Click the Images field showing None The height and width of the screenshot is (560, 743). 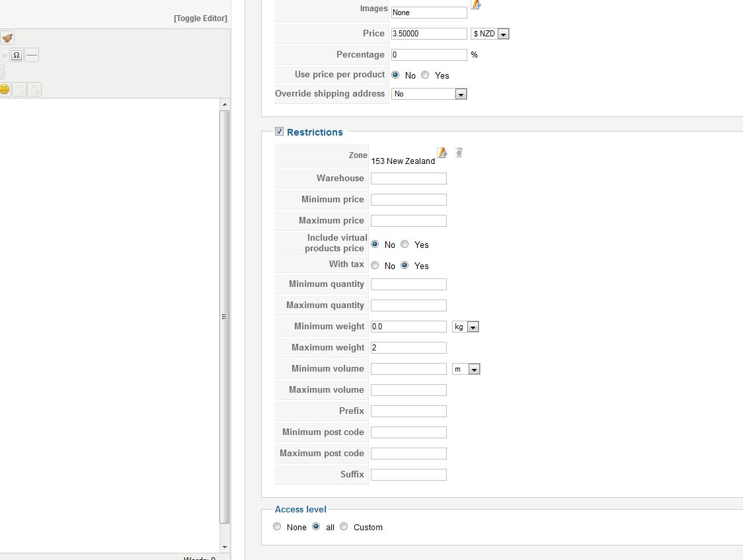(429, 13)
